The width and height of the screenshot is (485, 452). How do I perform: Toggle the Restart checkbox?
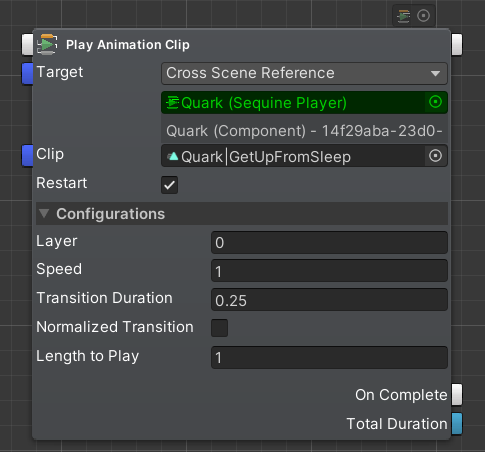pos(169,185)
